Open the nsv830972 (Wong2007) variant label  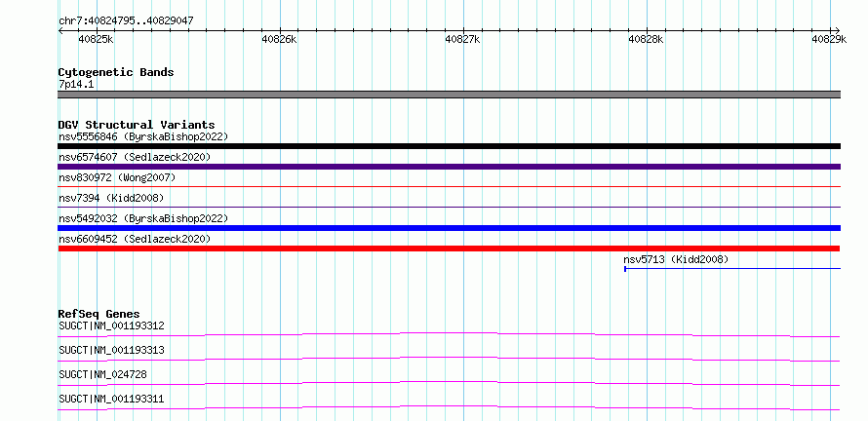(x=117, y=177)
